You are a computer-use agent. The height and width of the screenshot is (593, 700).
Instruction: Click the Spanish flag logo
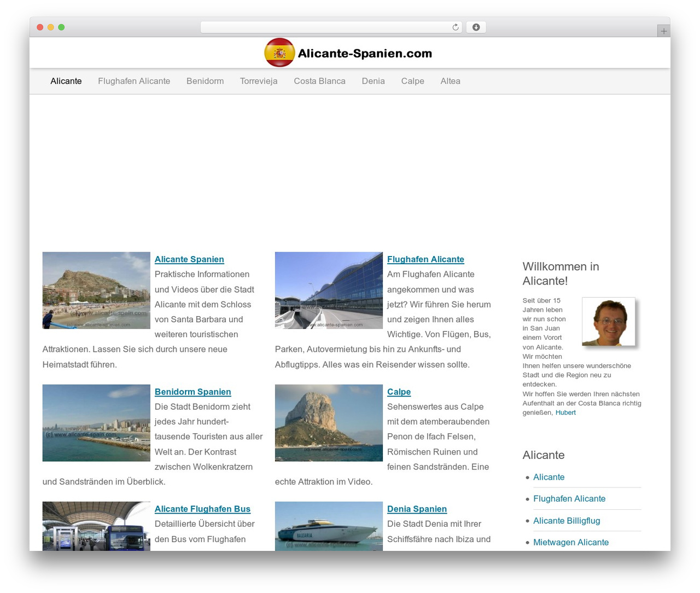[279, 53]
